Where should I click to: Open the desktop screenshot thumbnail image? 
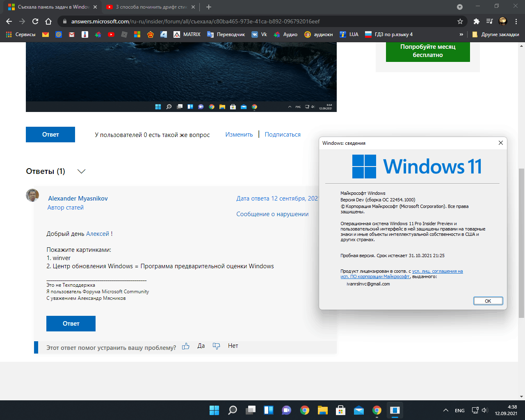181,76
